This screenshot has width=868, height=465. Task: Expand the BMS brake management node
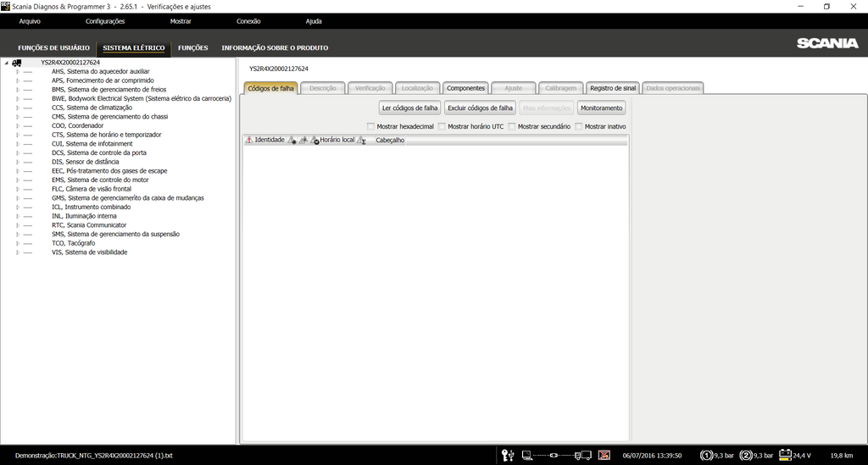point(18,90)
